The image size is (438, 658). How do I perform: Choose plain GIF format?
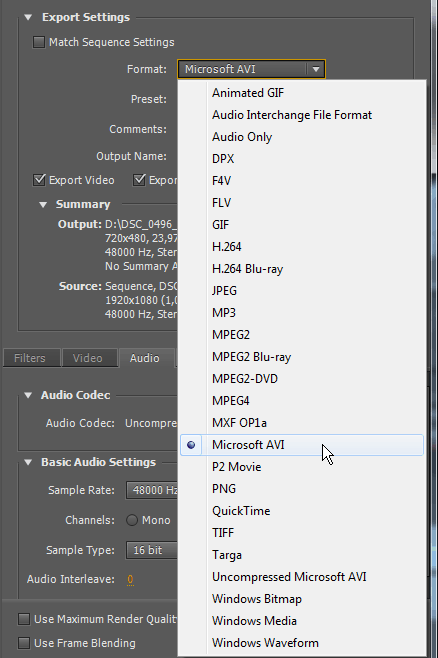[302, 225]
